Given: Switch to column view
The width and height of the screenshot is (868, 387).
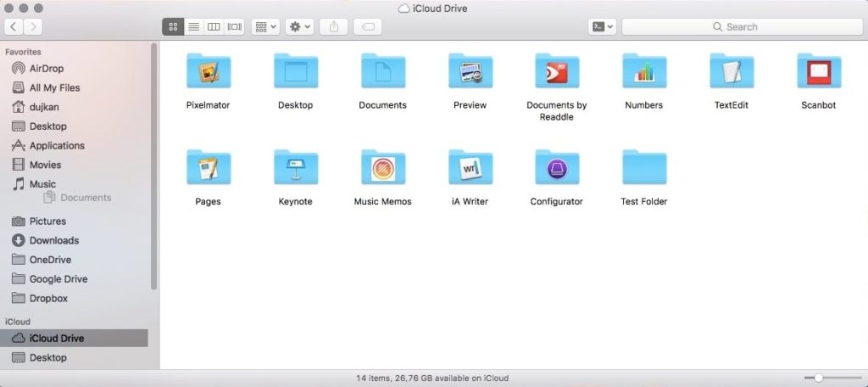Looking at the screenshot, I should coord(214,26).
